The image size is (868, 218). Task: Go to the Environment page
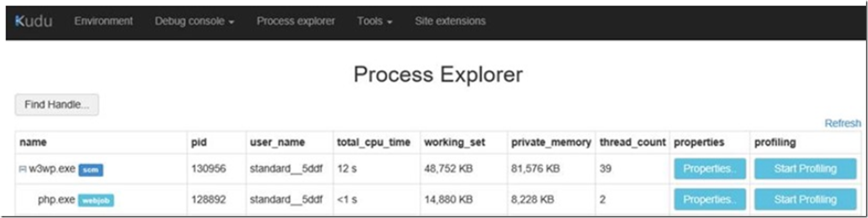click(x=104, y=21)
